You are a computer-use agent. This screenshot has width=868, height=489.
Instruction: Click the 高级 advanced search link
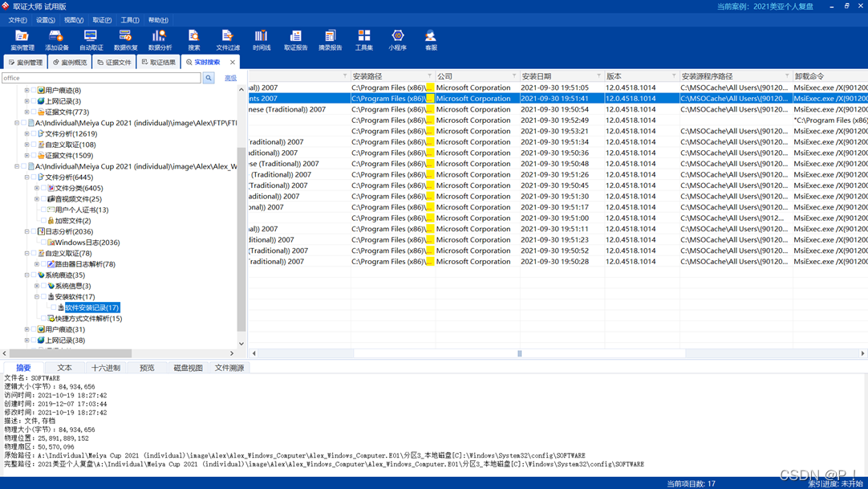[231, 78]
